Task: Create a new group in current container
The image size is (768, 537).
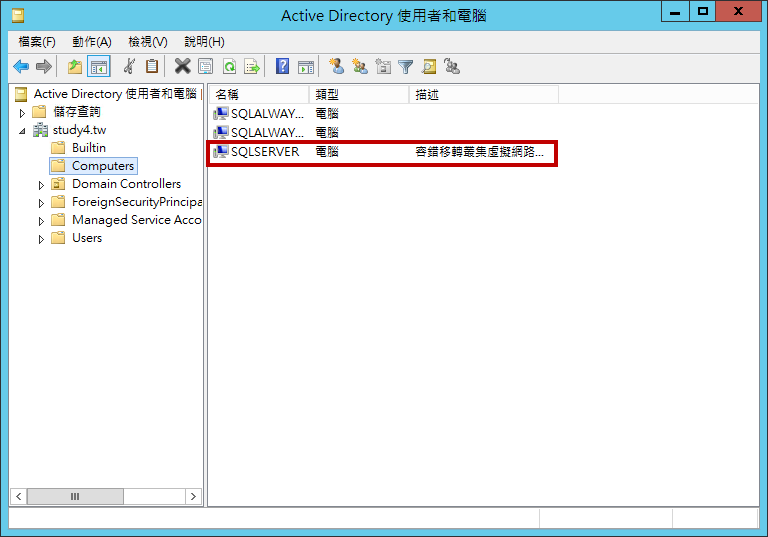Action: point(360,66)
